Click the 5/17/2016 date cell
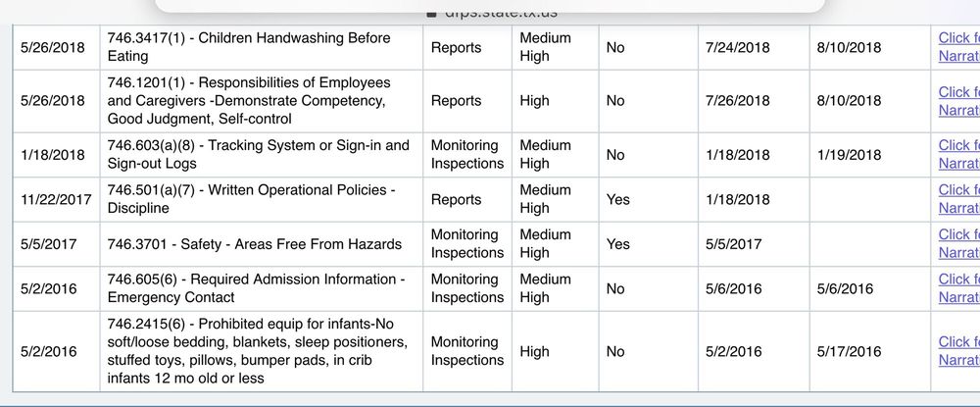The height and width of the screenshot is (407, 980). tap(849, 351)
